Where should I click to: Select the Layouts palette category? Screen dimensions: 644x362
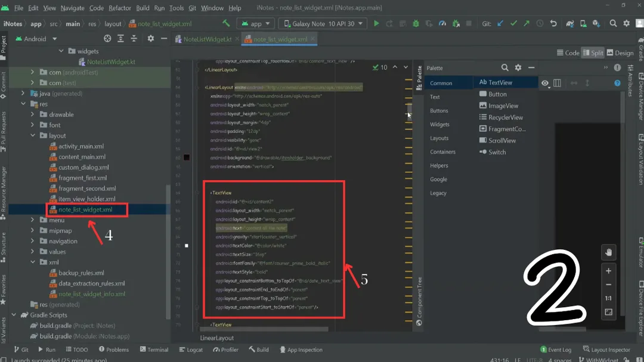(439, 138)
